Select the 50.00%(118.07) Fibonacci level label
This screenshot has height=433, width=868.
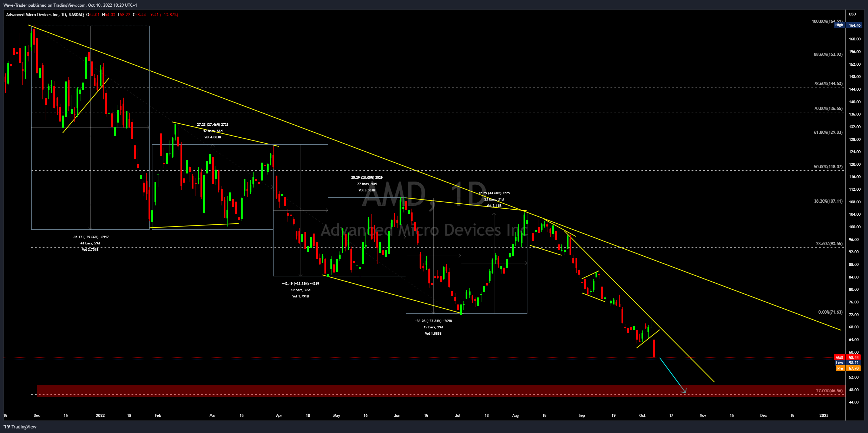pyautogui.click(x=828, y=167)
